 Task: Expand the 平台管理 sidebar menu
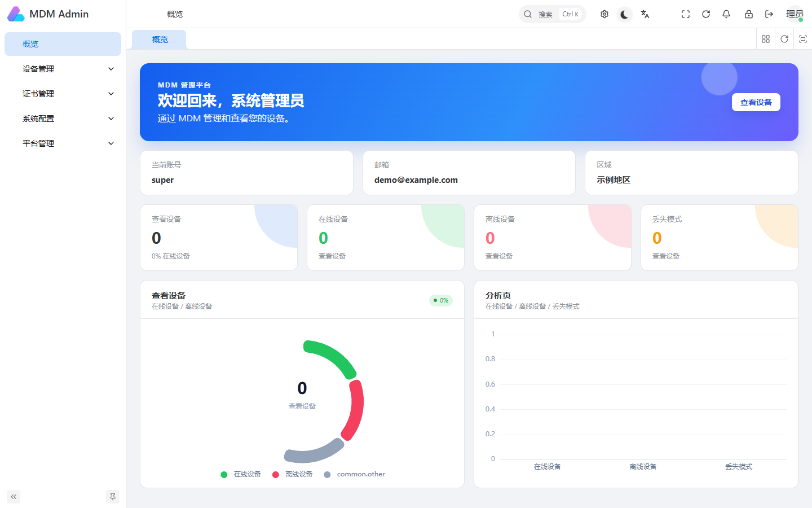[63, 143]
